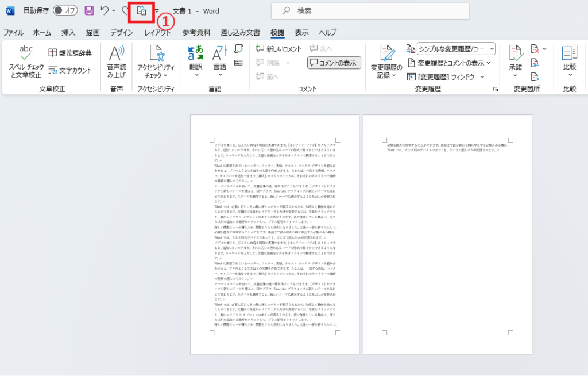Click the Word logo icon
The width and height of the screenshot is (588, 376).
[10, 11]
